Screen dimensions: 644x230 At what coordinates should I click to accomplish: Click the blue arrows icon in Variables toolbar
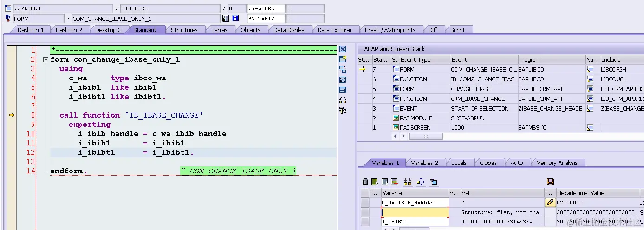point(421,182)
